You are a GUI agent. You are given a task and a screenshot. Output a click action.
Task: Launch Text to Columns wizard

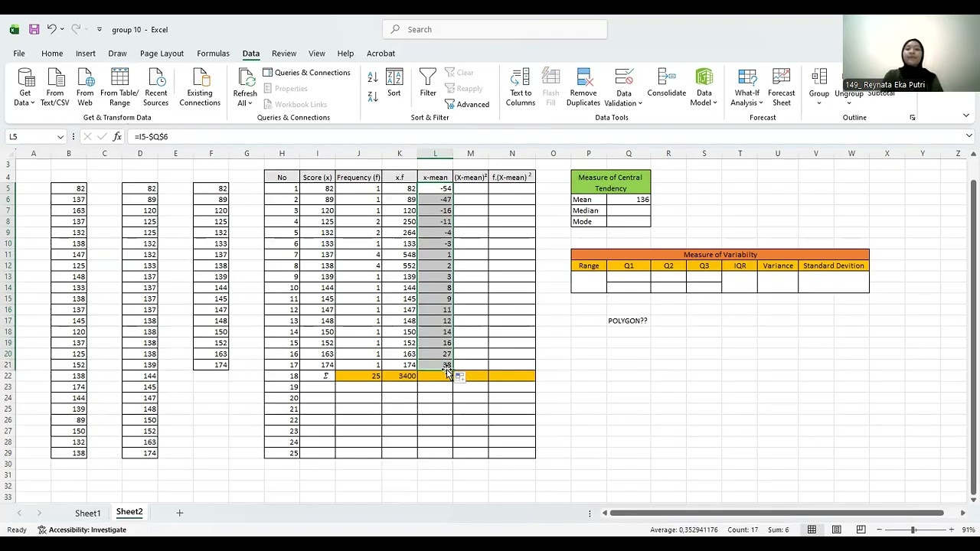click(521, 87)
